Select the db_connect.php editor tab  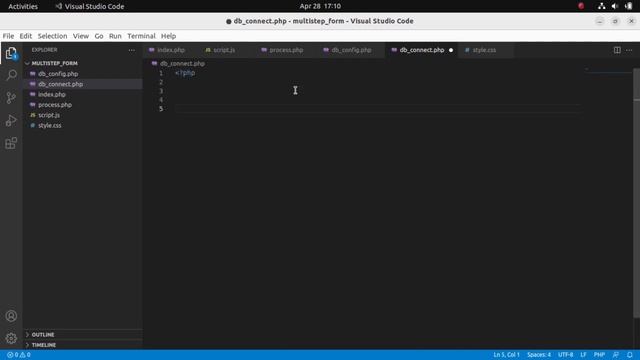(422, 50)
